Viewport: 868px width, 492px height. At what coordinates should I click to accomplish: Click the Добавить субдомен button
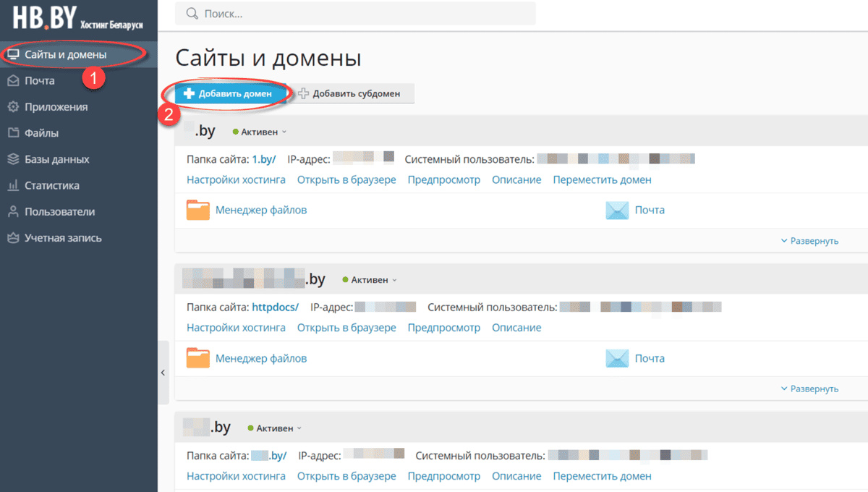click(x=352, y=93)
